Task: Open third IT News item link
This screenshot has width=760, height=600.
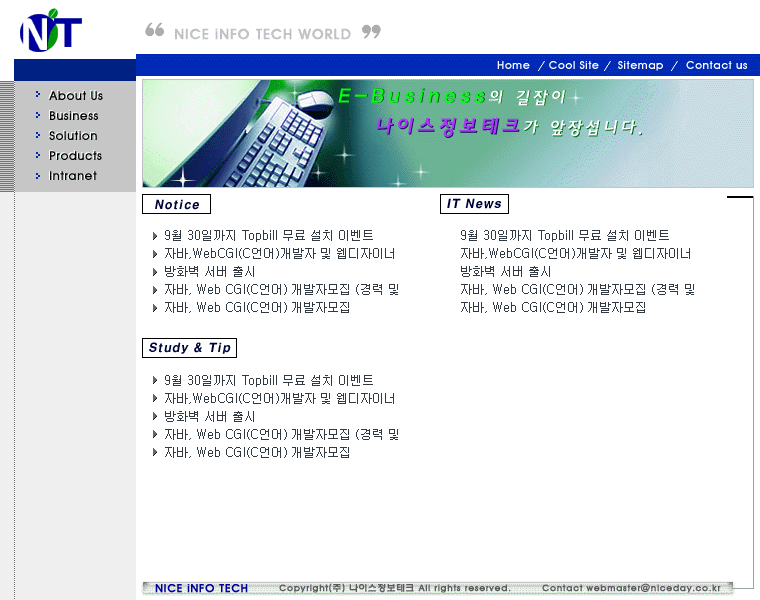Action: (x=505, y=272)
